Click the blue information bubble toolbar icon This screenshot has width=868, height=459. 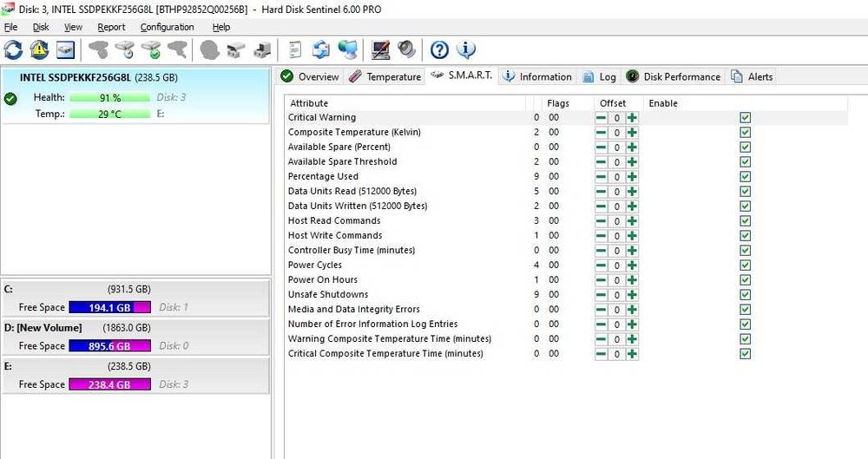[465, 49]
